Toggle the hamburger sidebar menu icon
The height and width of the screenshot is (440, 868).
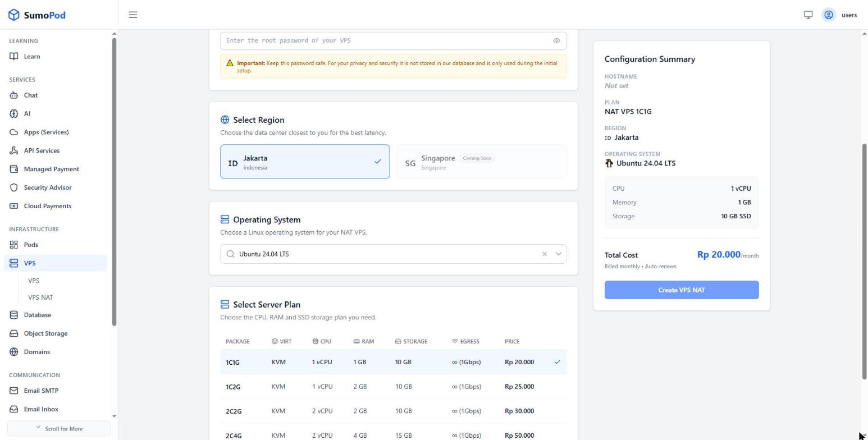coord(133,15)
